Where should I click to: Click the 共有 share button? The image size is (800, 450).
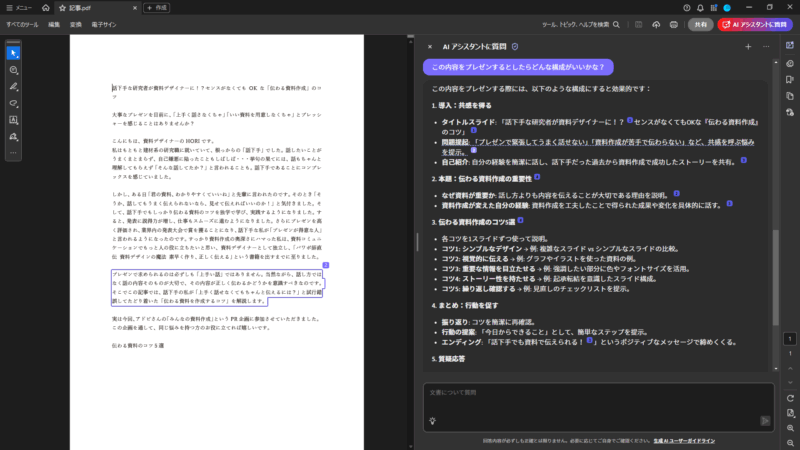[x=700, y=24]
